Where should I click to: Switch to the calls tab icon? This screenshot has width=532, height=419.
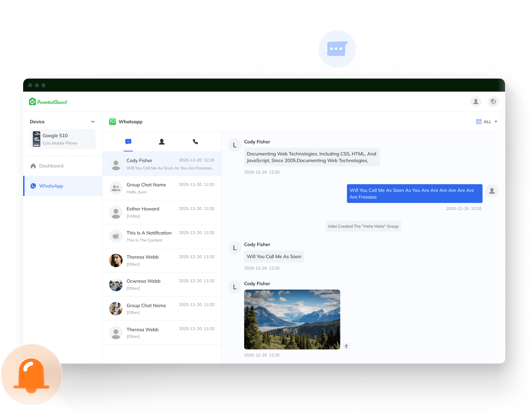coord(195,142)
